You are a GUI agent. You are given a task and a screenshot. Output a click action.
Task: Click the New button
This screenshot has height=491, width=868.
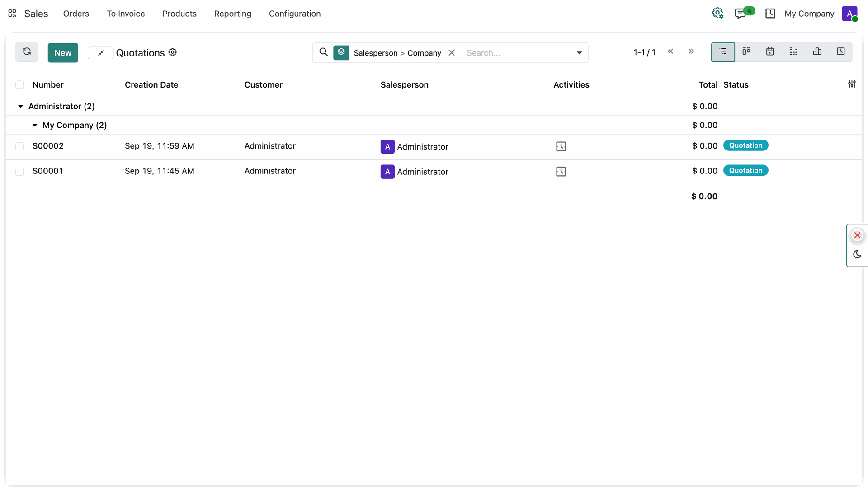pos(63,53)
